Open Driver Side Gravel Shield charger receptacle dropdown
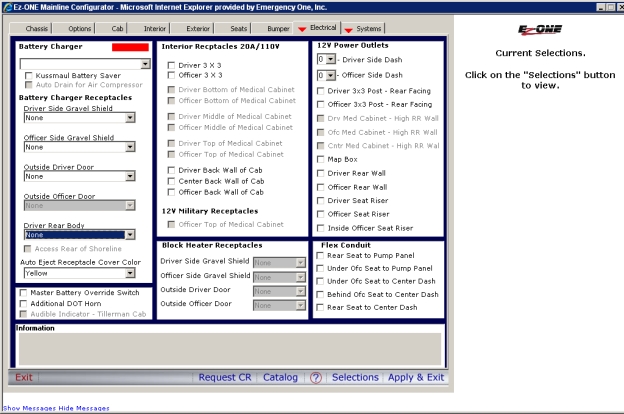Viewport: 624px width, 414px height. click(x=130, y=118)
